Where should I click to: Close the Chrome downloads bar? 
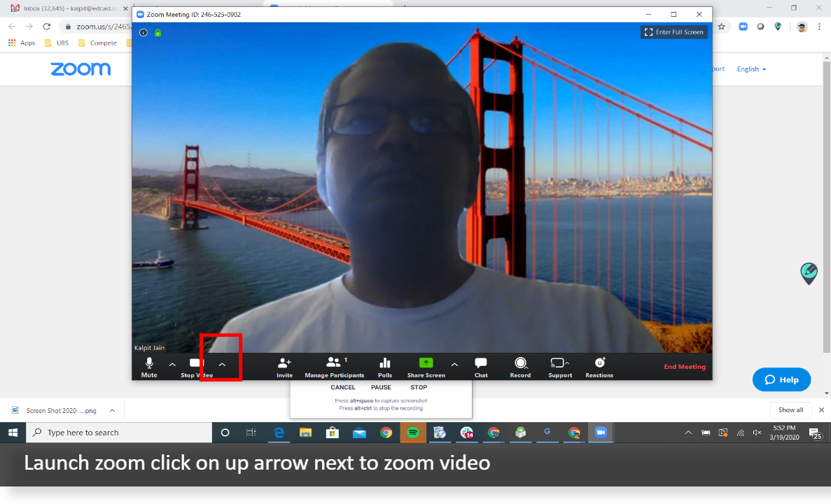click(821, 409)
